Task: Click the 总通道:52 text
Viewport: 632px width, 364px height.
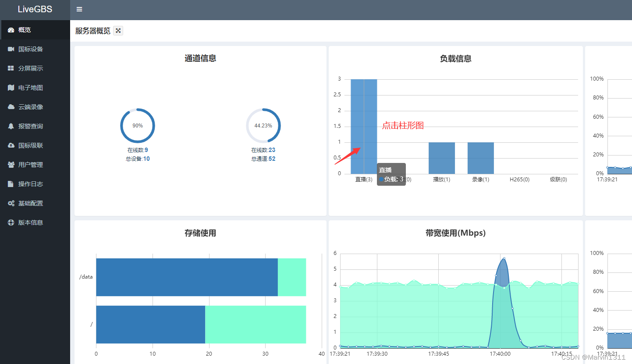Action: (263, 159)
